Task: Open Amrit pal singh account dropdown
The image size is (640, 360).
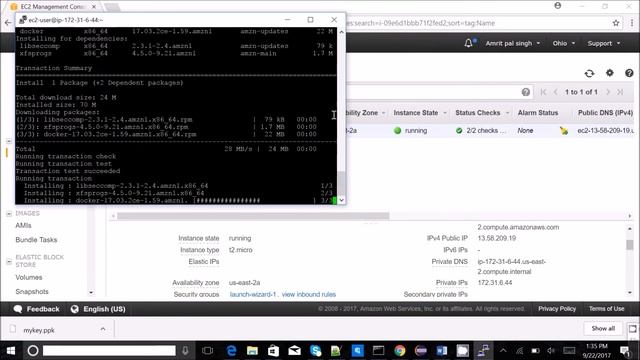Action: 513,43
